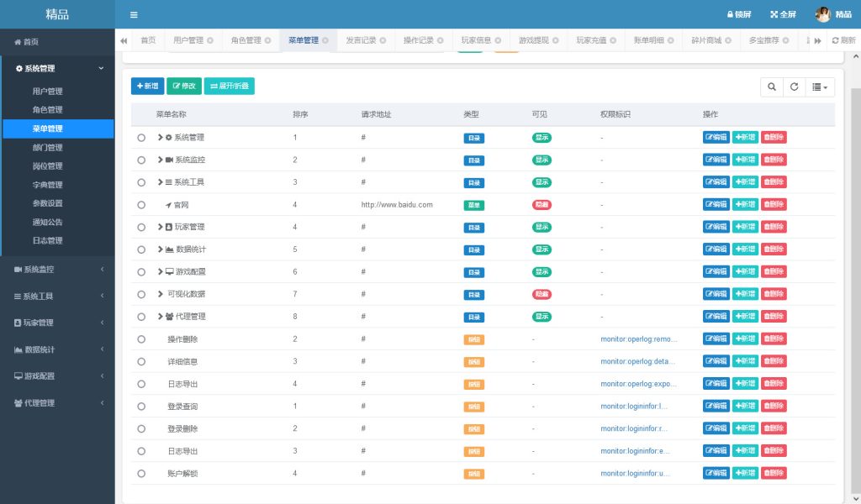Viewport: 861px width, 504px height.
Task: Click the hamburger sidebar toggle icon
Action: 134,14
